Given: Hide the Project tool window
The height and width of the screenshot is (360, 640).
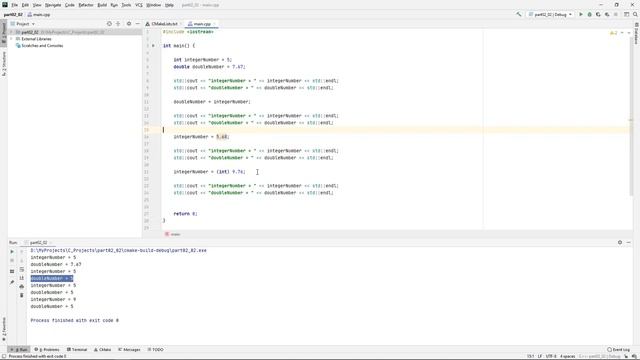Looking at the screenshot, I should pos(138,24).
